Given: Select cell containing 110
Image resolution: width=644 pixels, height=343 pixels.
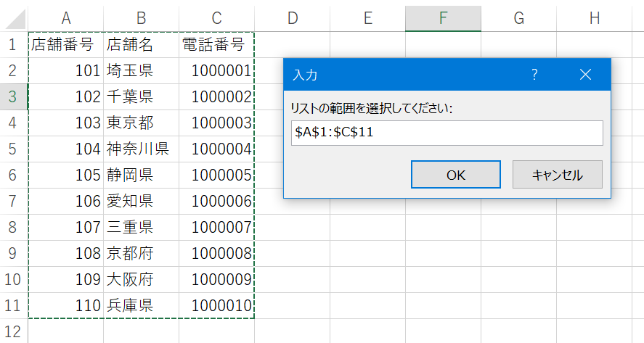Looking at the screenshot, I should (x=66, y=306).
